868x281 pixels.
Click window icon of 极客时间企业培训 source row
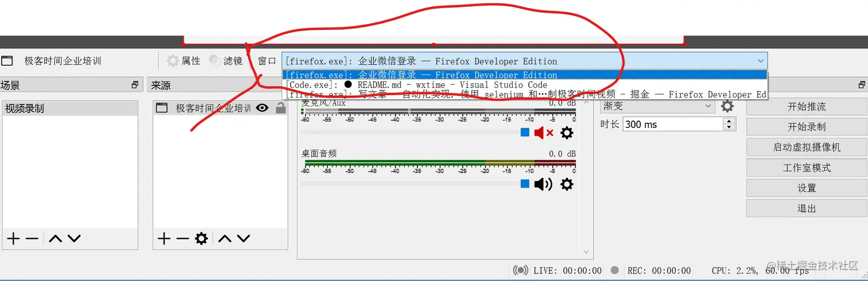[x=162, y=108]
